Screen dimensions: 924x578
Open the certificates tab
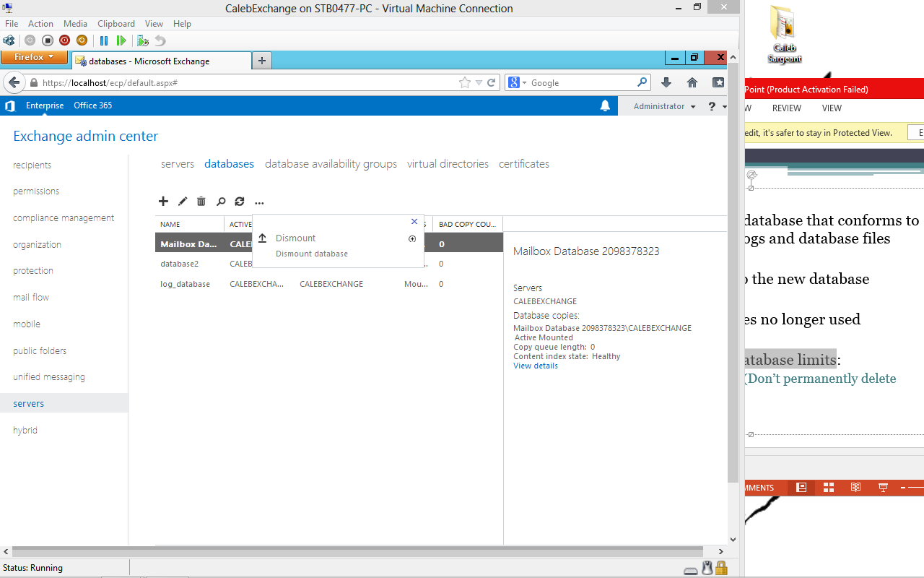524,164
